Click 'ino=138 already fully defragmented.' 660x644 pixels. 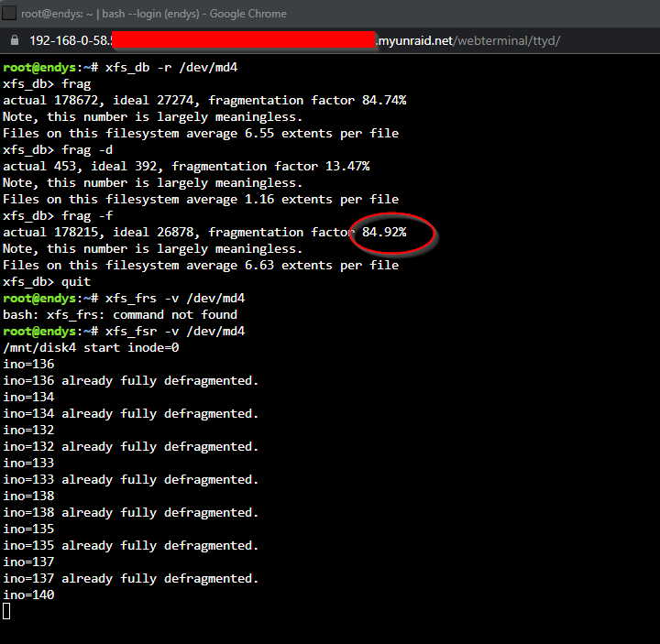[x=130, y=513]
